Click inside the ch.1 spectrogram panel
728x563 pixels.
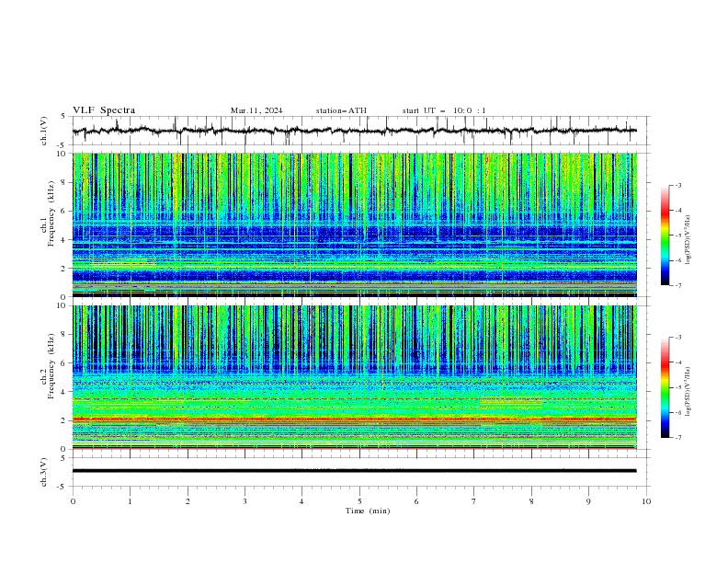pyautogui.click(x=354, y=224)
